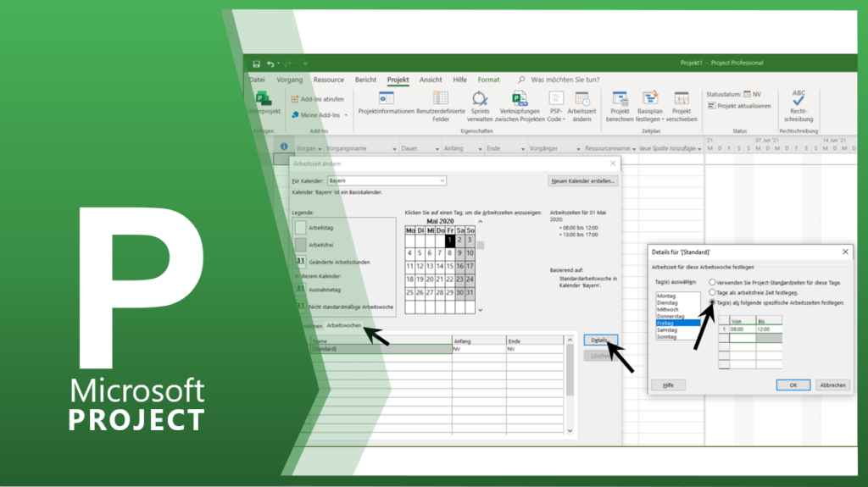Image resolution: width=868 pixels, height=487 pixels.
Task: Switch to the Ressource ribbon tab
Action: click(329, 80)
